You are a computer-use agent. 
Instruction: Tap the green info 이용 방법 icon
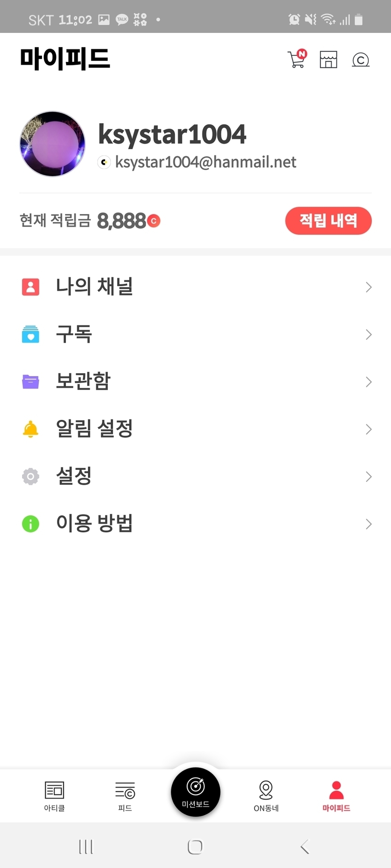(31, 523)
